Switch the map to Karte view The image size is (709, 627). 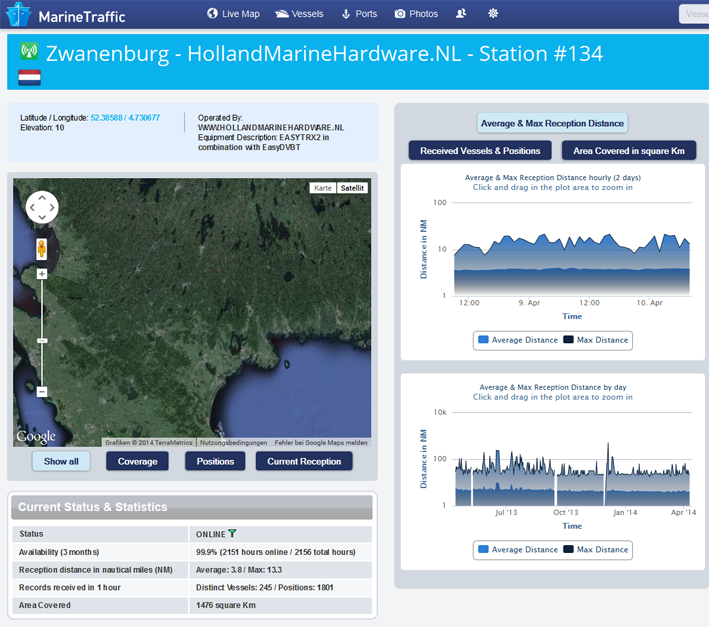click(x=322, y=188)
